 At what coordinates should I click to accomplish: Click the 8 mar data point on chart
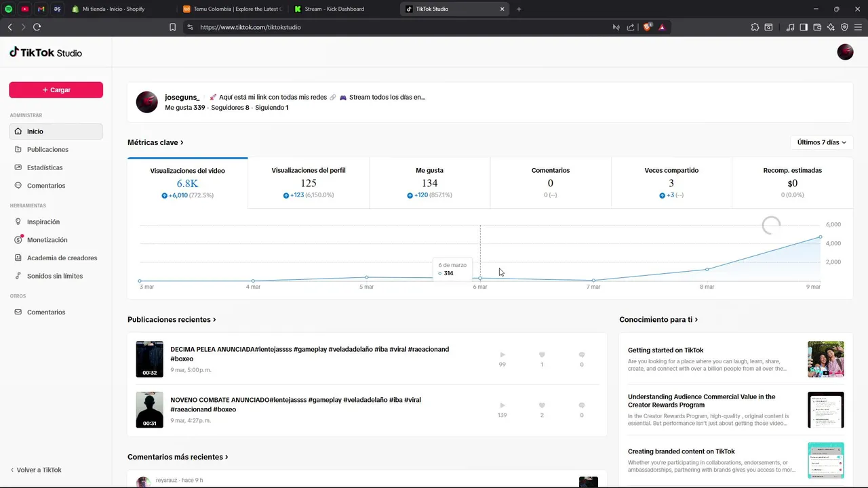(x=707, y=269)
